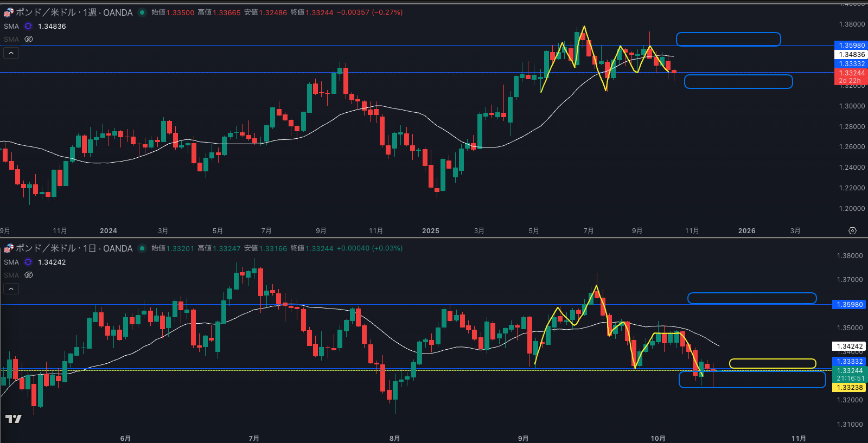Select the upper blue rectangle on weekly chart

728,34
